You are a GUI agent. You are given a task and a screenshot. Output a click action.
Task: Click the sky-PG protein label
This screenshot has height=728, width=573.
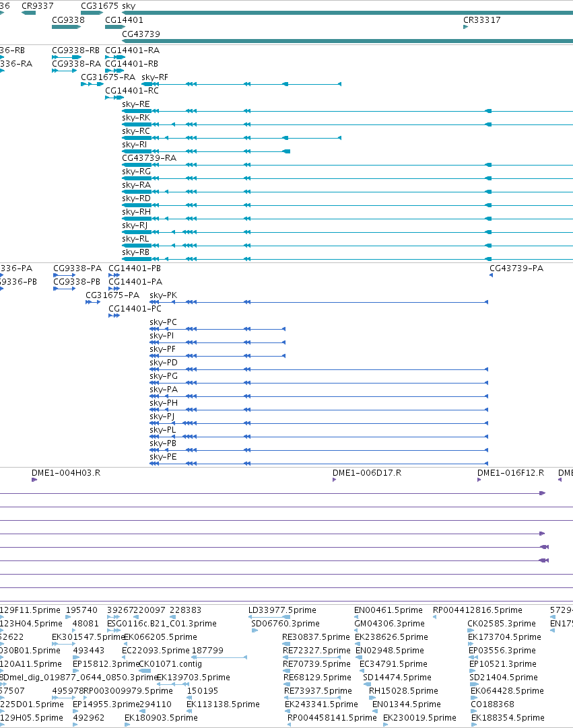point(164,375)
